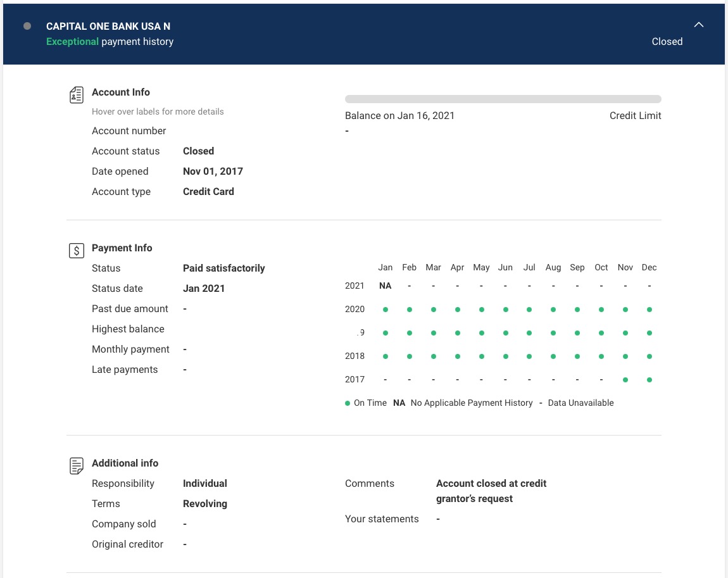Click the Credit Limit label

pos(635,116)
